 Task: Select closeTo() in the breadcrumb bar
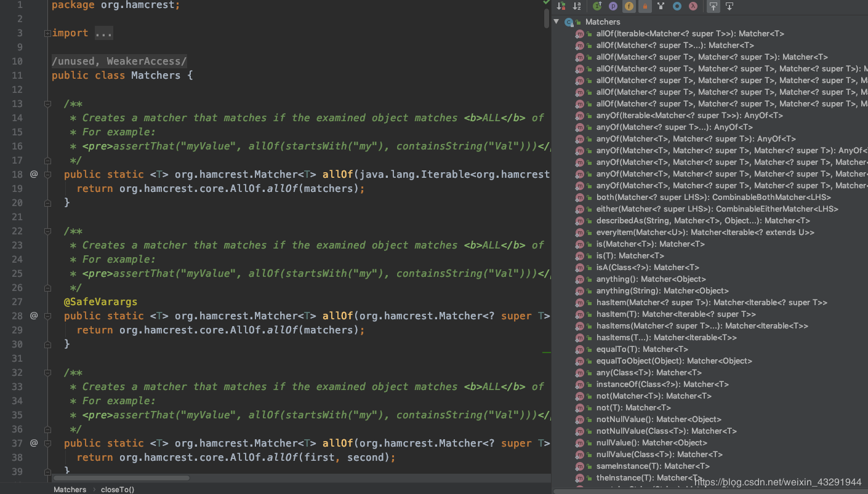118,490
